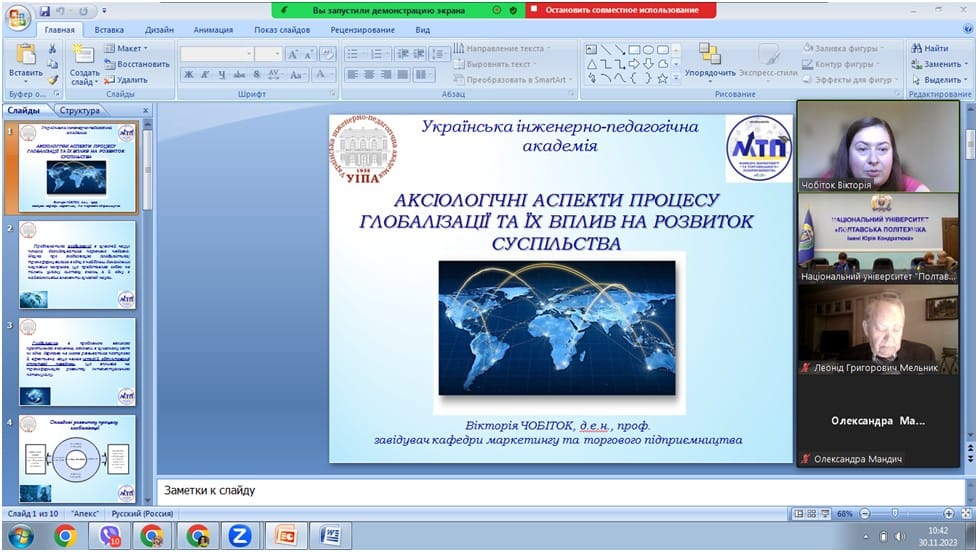Stop screen sharing with the red button

click(620, 10)
